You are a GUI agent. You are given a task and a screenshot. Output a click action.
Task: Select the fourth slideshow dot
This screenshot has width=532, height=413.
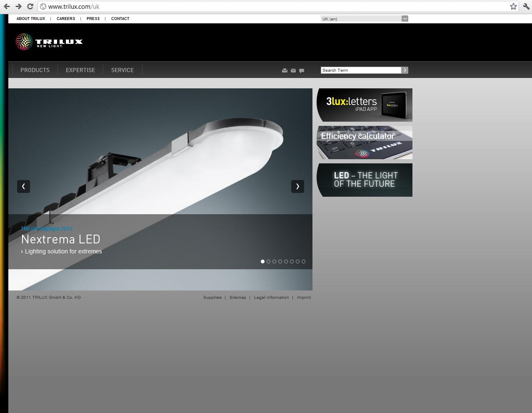(280, 261)
